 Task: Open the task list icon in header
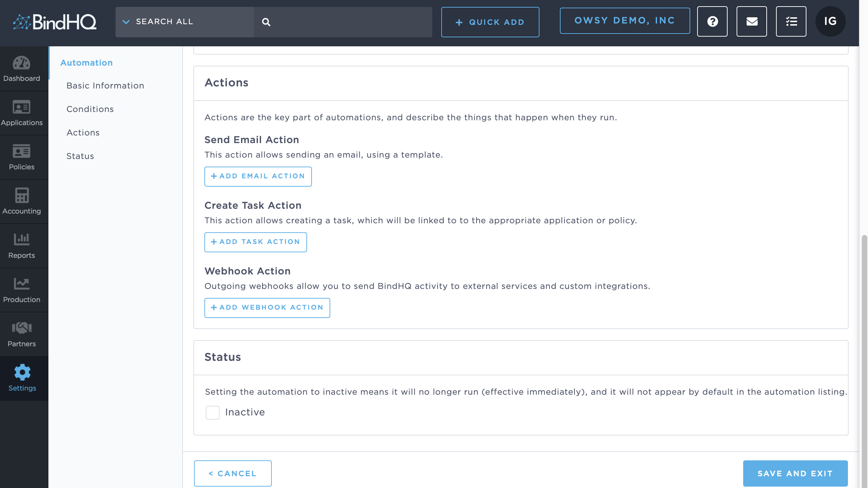(x=791, y=22)
